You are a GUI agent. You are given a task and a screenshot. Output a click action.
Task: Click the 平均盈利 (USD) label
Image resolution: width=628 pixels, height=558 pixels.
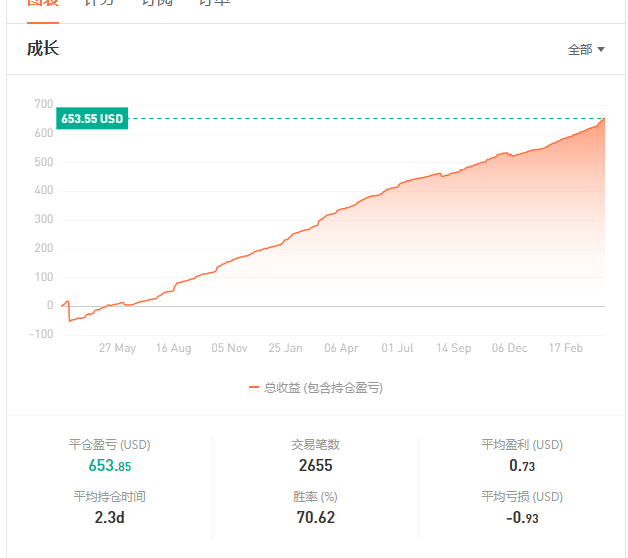(522, 445)
